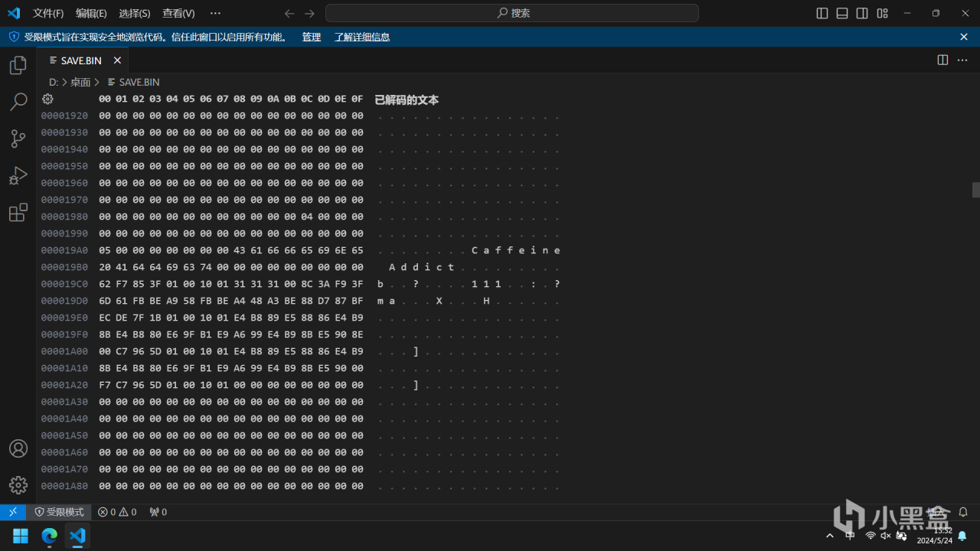Click byte F7 in row 00001A20
980x551 pixels.
(105, 385)
